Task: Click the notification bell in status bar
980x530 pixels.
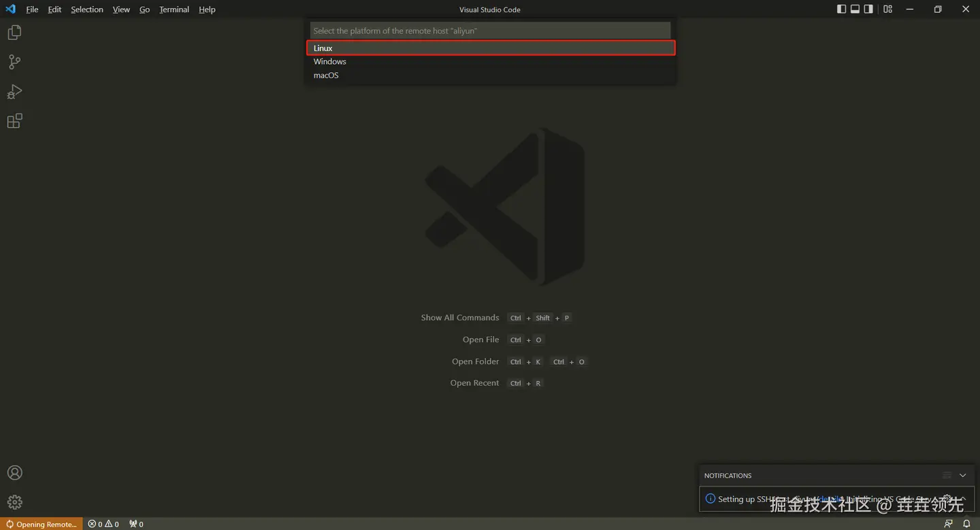Action: pos(966,524)
